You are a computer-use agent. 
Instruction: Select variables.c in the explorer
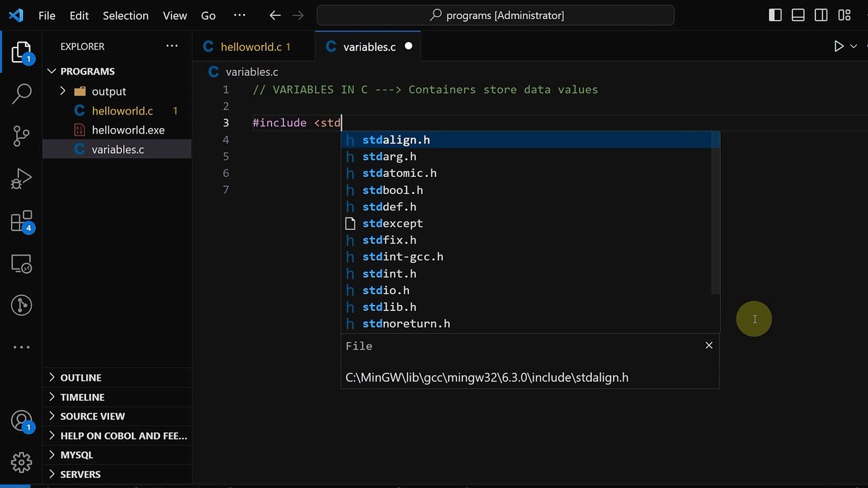[x=117, y=149]
